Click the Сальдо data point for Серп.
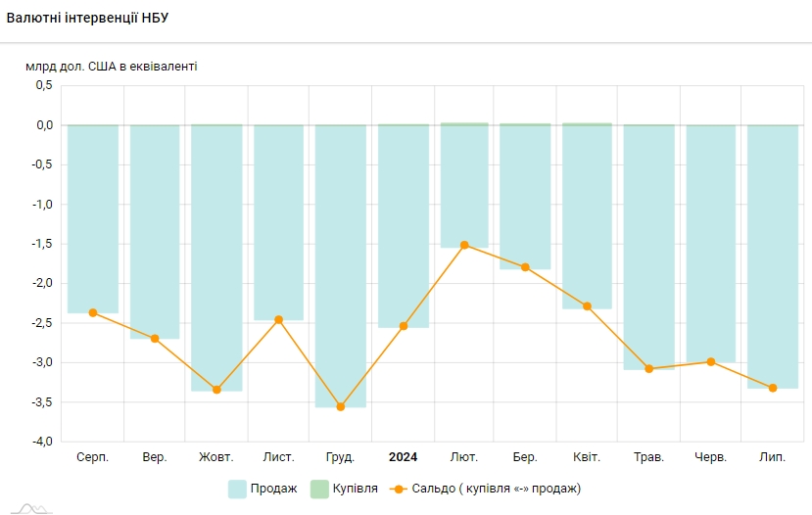The height and width of the screenshot is (515, 812). (93, 312)
